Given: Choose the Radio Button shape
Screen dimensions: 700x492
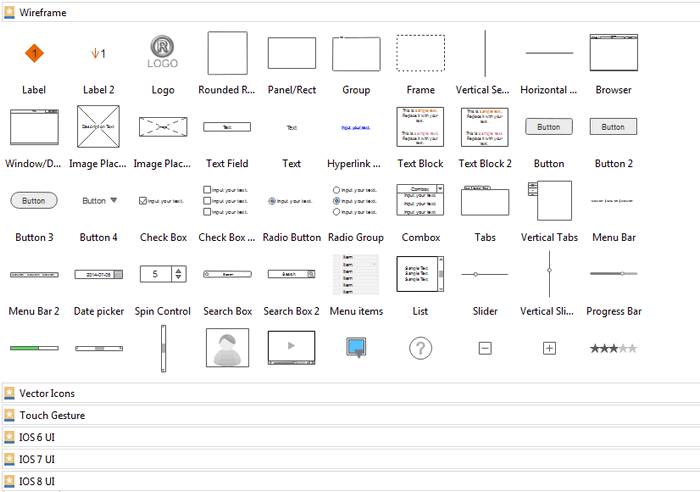Looking at the screenshot, I should pyautogui.click(x=291, y=201).
